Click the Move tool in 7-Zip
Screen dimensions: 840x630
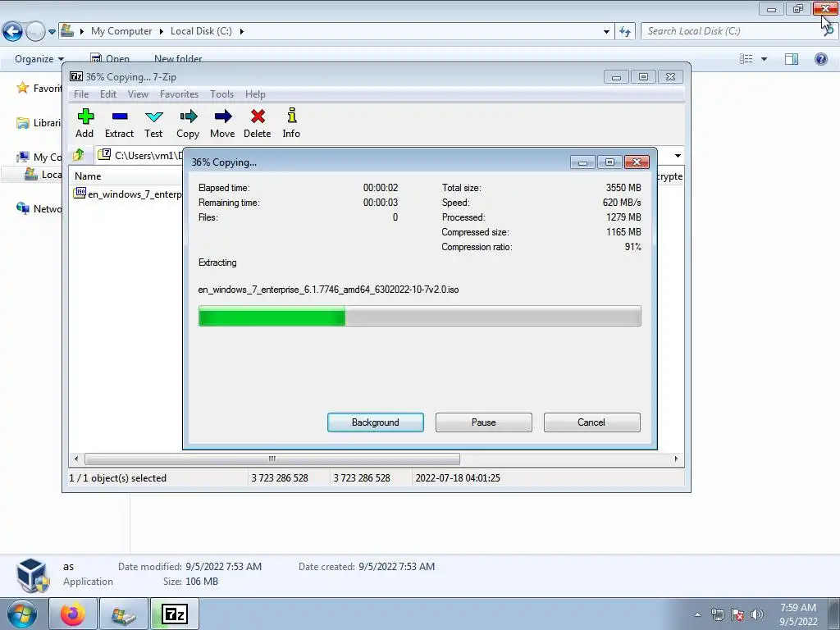point(222,123)
